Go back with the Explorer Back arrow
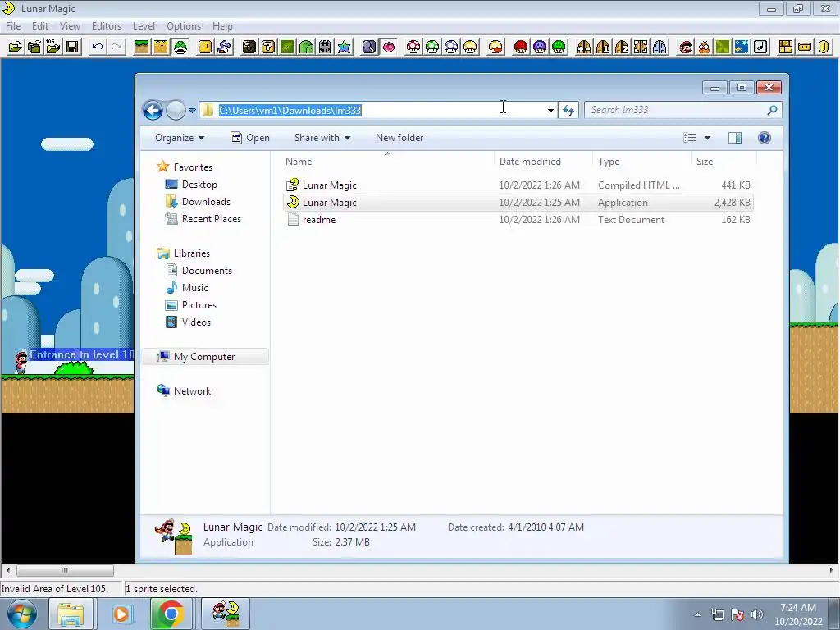 (153, 111)
